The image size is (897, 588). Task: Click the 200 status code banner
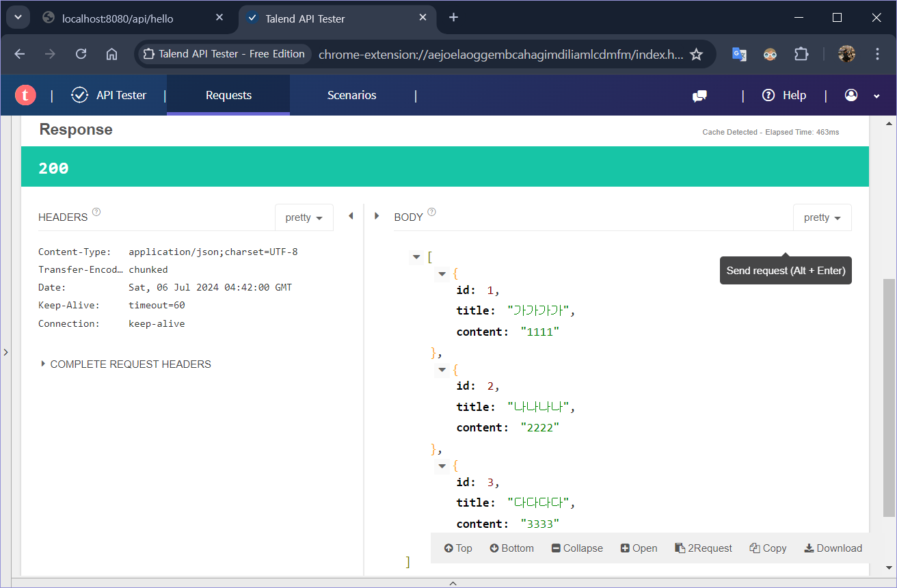pos(445,167)
